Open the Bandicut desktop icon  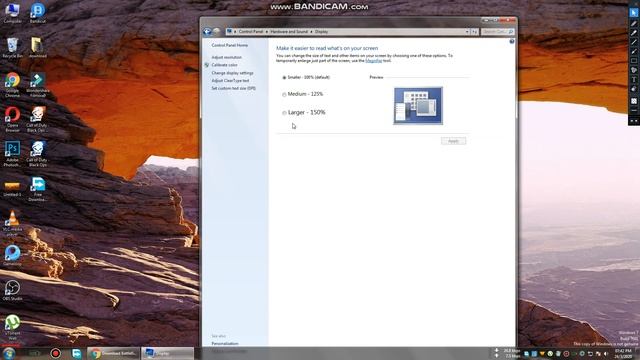pos(38,13)
